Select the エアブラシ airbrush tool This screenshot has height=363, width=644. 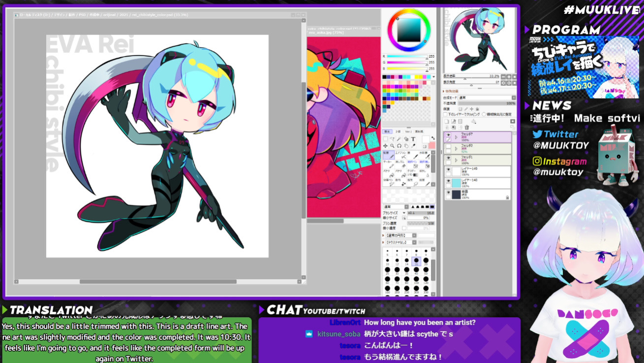400,155
